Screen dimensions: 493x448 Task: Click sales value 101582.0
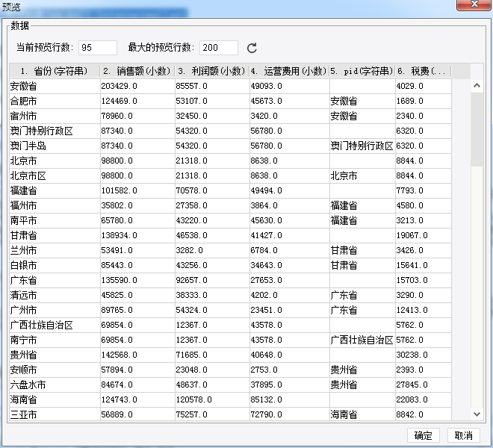[137, 190]
